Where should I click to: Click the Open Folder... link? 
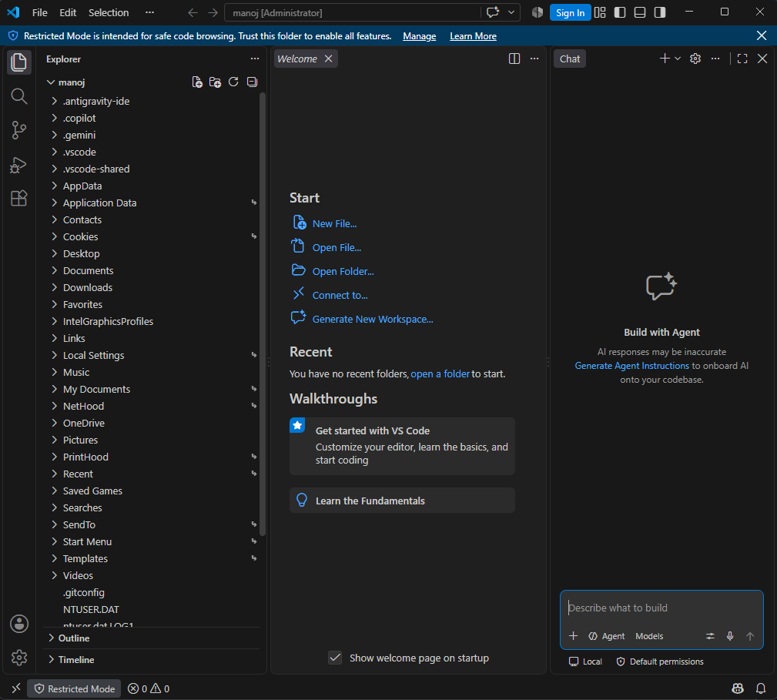pos(343,272)
